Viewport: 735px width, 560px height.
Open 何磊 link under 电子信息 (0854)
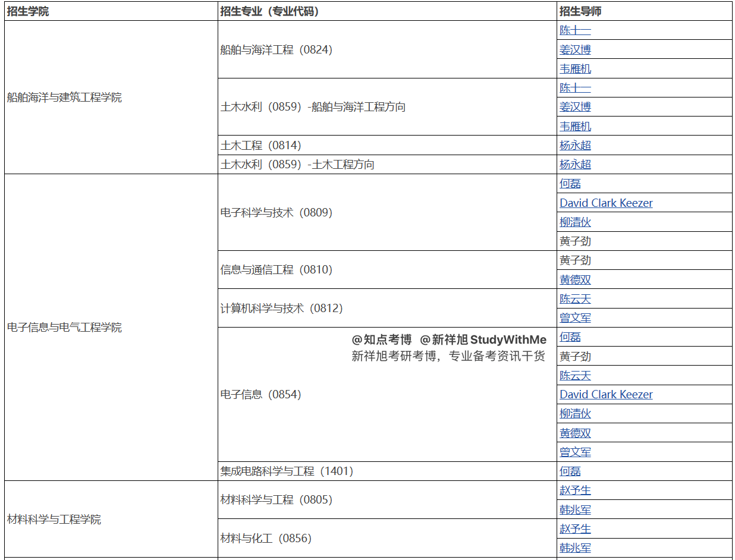pyautogui.click(x=570, y=336)
